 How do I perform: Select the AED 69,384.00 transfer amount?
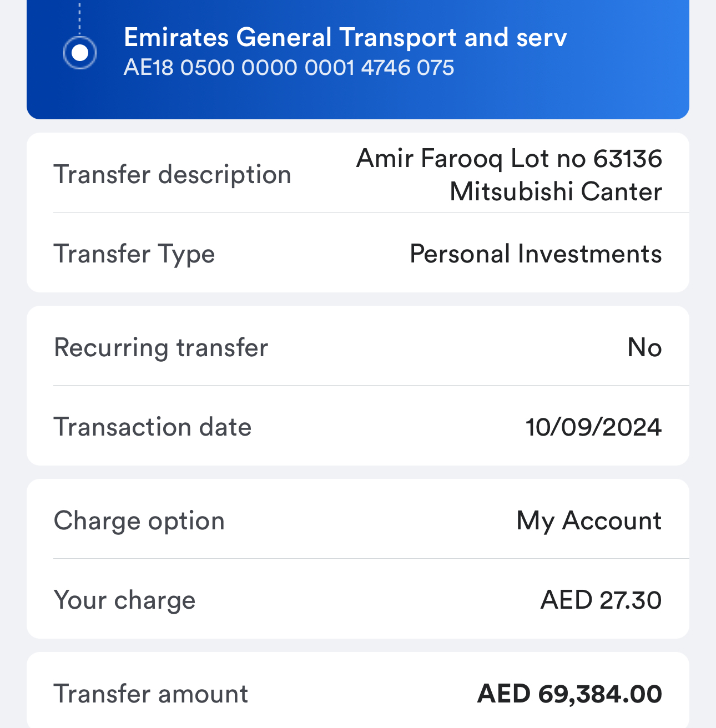569,694
